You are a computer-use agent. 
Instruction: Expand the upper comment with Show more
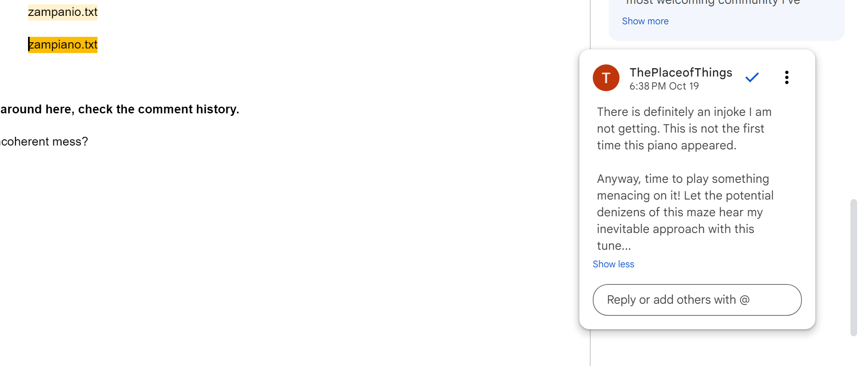[x=645, y=21]
